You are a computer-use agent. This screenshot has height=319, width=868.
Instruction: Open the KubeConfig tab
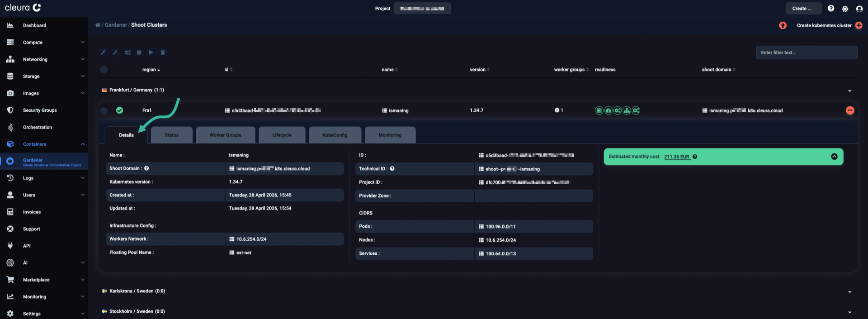pyautogui.click(x=335, y=135)
